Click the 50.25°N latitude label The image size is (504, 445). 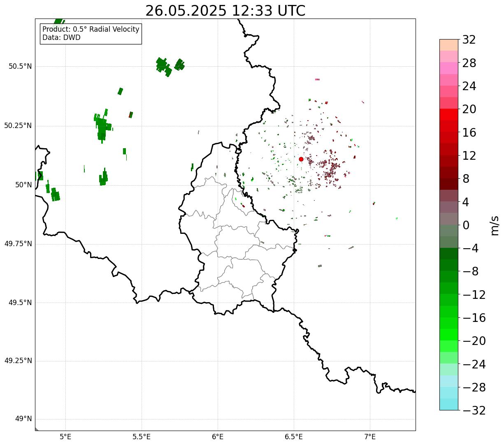coord(18,126)
